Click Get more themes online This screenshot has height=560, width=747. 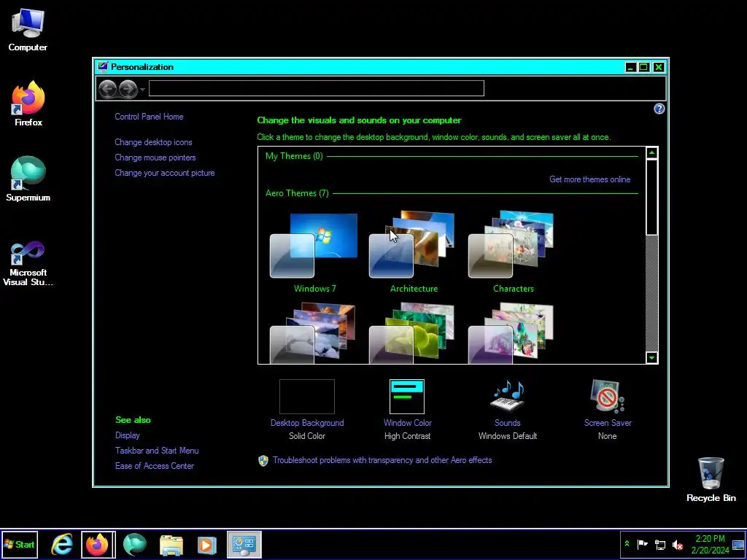589,179
